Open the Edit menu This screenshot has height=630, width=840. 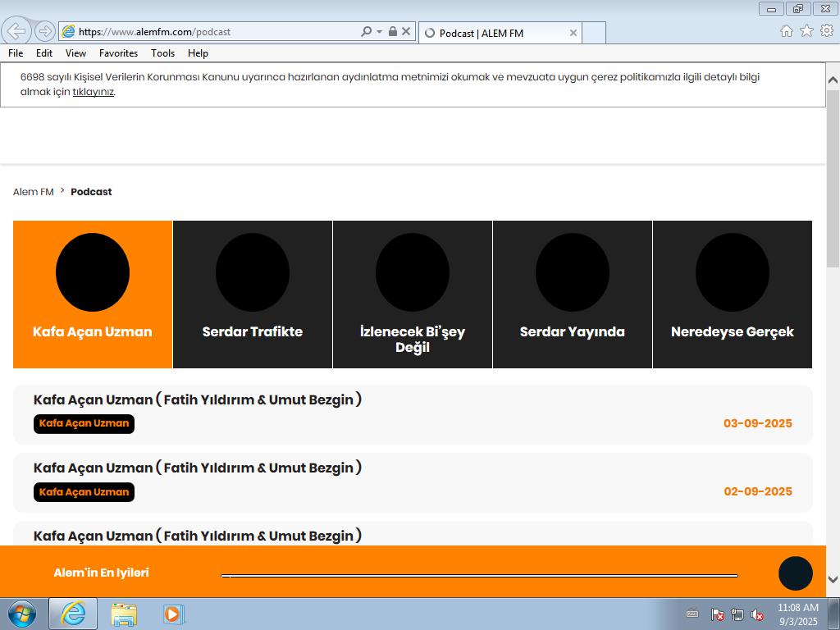(x=44, y=53)
